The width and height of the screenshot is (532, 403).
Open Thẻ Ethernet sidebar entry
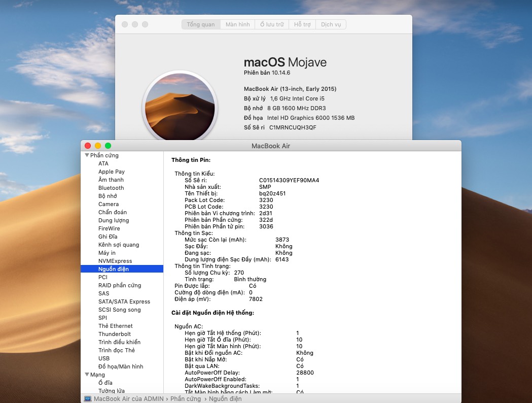tap(115, 326)
